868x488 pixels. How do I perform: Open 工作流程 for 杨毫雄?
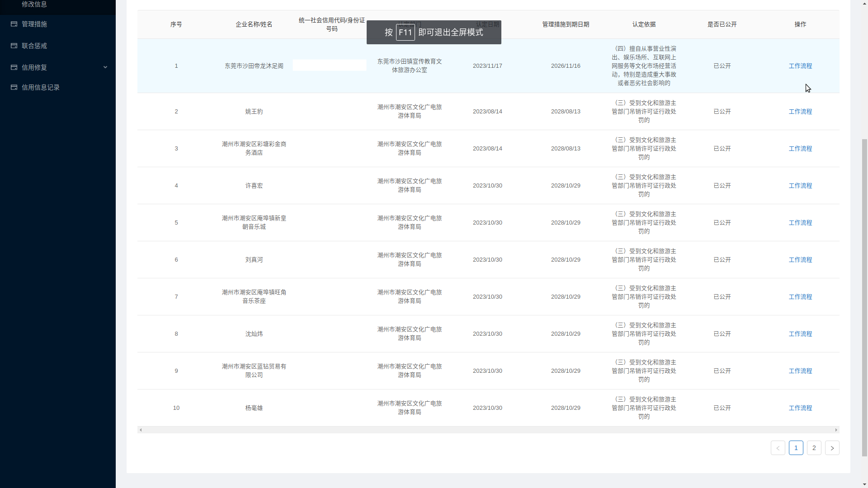pyautogui.click(x=800, y=408)
